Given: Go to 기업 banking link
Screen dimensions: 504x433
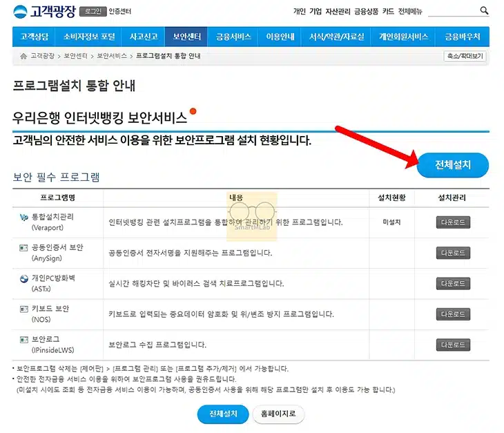Looking at the screenshot, I should point(316,12).
